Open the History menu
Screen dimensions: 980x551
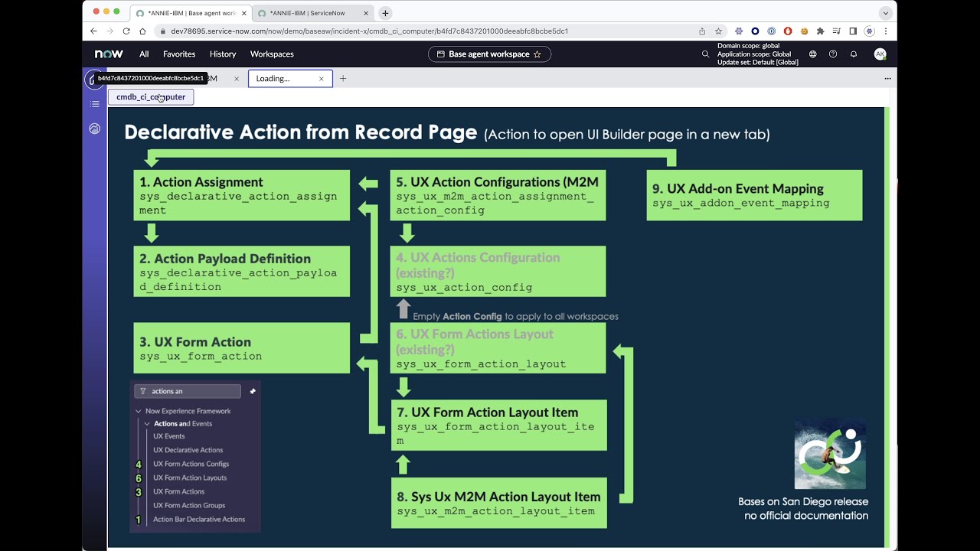(x=223, y=54)
